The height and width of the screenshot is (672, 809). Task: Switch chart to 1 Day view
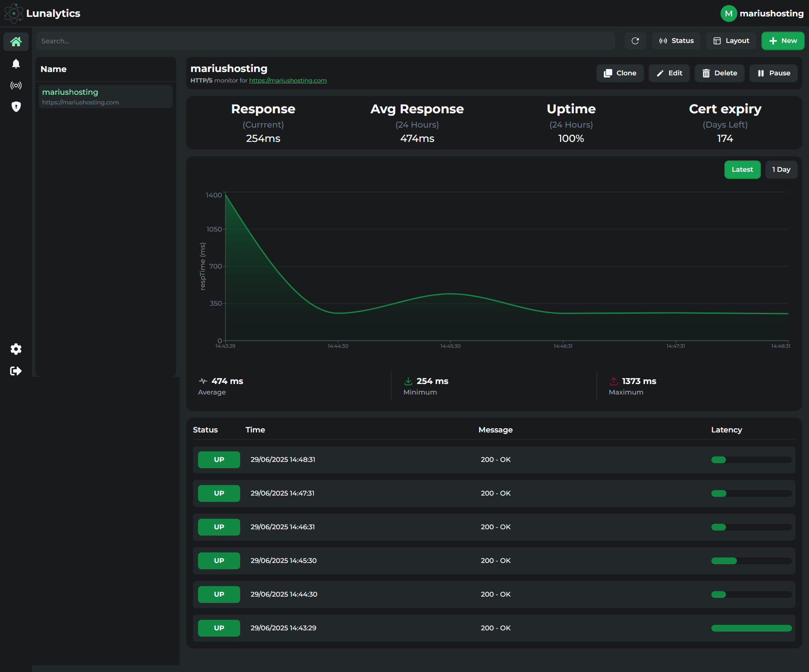tap(781, 170)
